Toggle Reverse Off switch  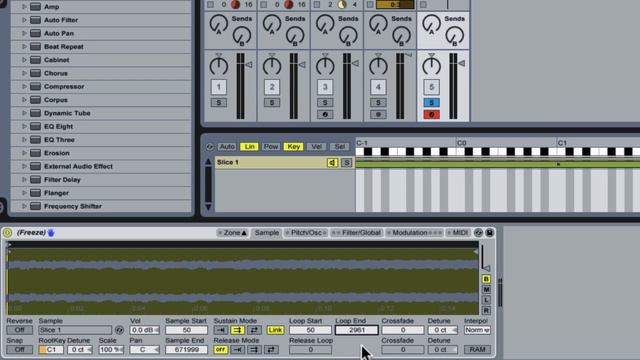(19, 330)
